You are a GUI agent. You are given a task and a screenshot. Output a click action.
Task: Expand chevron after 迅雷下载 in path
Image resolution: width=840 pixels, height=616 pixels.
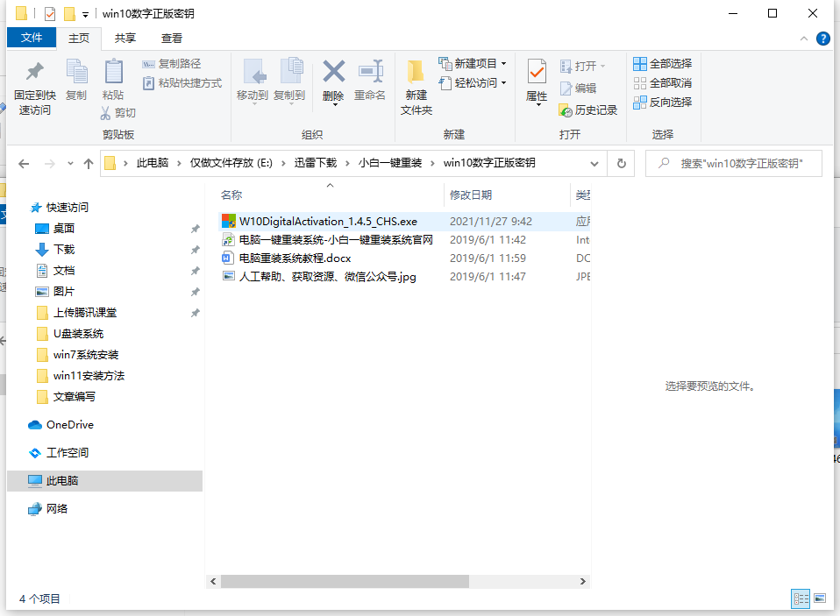pyautogui.click(x=348, y=163)
